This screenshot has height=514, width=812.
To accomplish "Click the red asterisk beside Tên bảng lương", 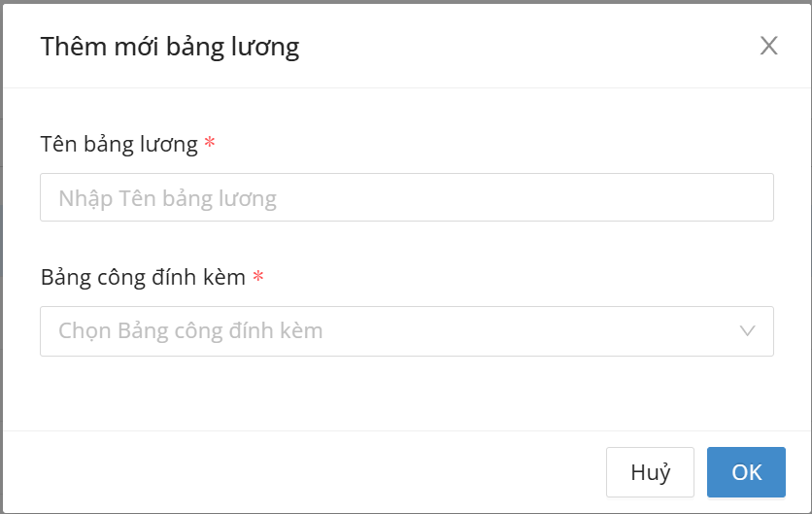I will (x=210, y=144).
